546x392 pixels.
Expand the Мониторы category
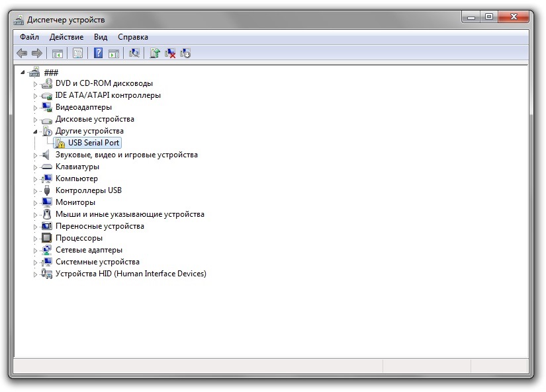point(35,203)
